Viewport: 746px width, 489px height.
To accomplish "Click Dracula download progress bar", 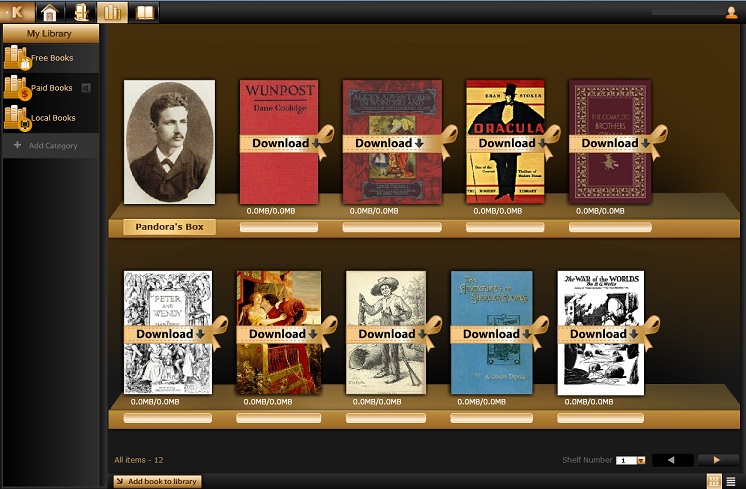I will [x=505, y=227].
